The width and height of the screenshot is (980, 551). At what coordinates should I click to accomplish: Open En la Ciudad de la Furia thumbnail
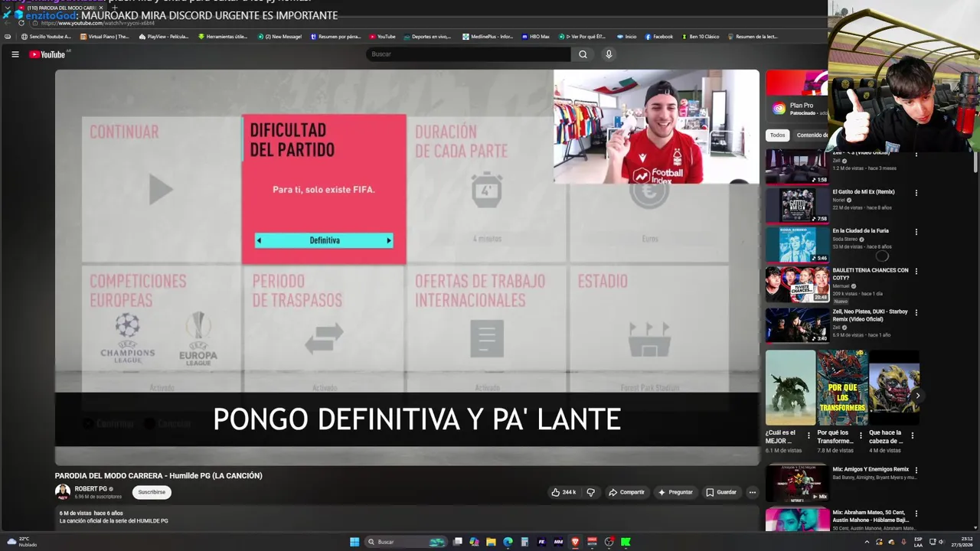tap(797, 244)
